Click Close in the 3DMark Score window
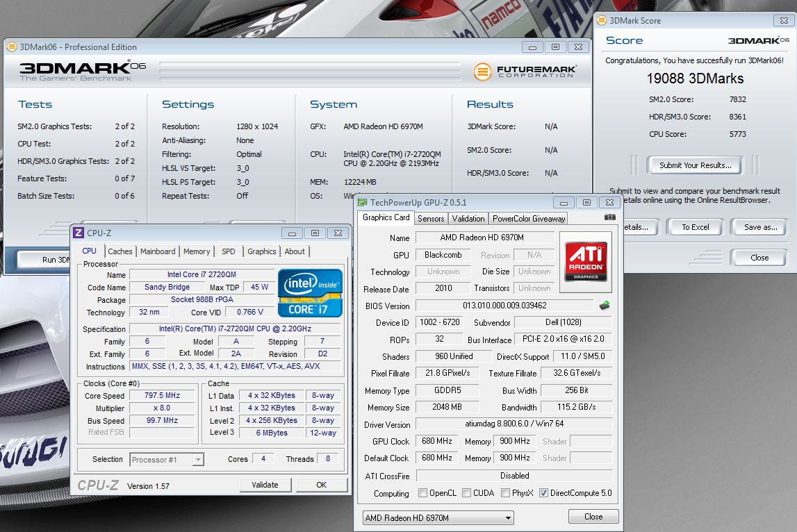Image resolution: width=797 pixels, height=532 pixels. [759, 258]
